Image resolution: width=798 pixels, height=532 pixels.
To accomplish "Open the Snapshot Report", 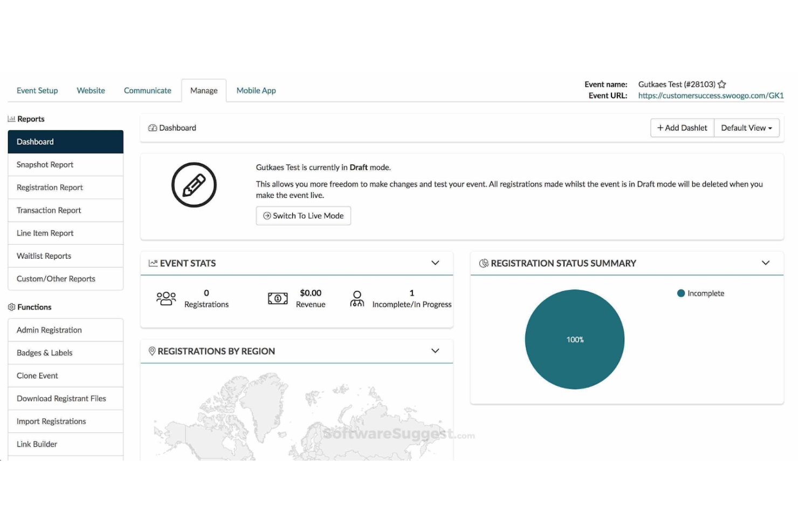I will coord(66,164).
